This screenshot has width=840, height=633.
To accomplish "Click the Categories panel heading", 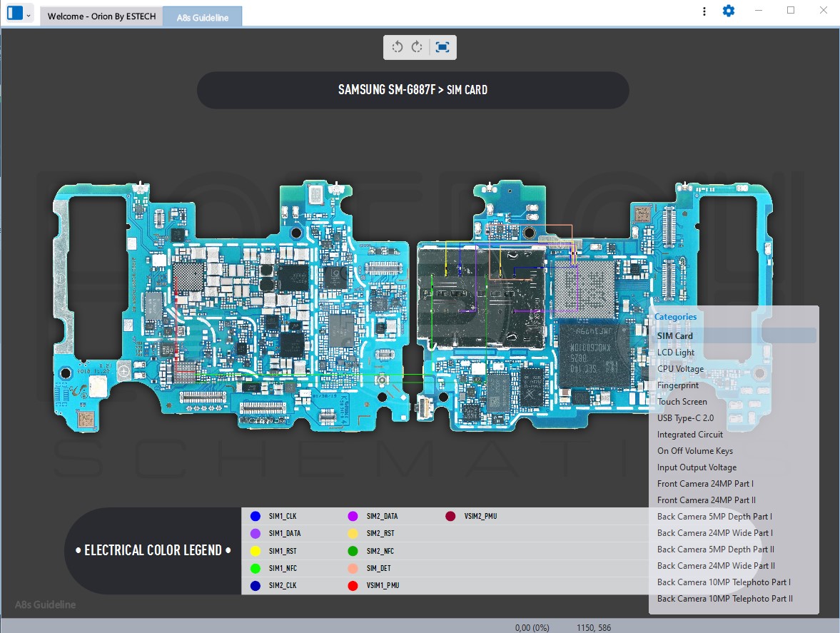I will pyautogui.click(x=676, y=317).
